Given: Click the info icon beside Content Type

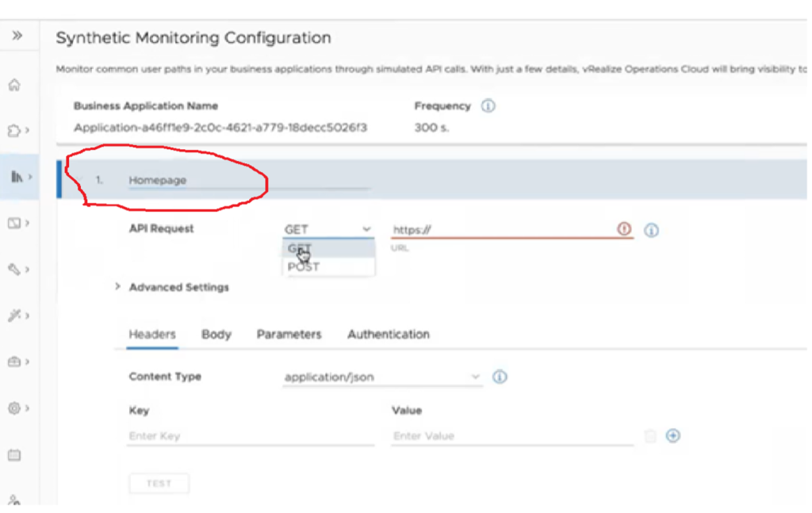Looking at the screenshot, I should click(500, 377).
